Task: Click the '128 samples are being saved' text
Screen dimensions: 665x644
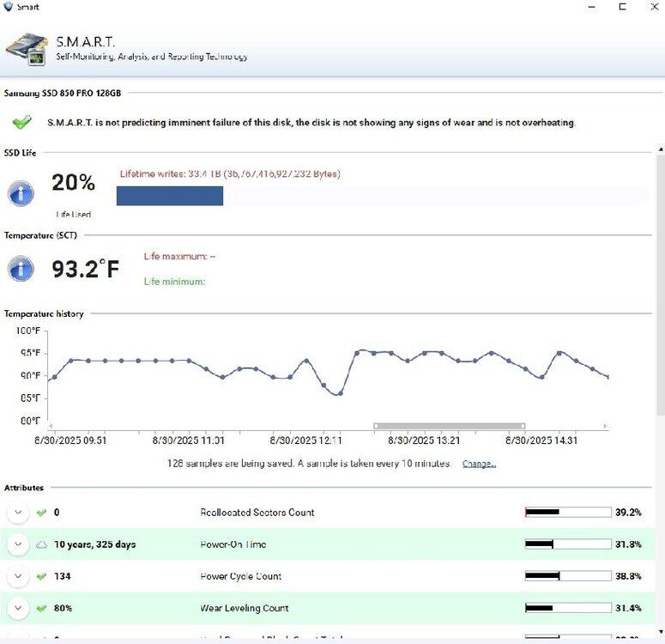Action: pos(309,463)
